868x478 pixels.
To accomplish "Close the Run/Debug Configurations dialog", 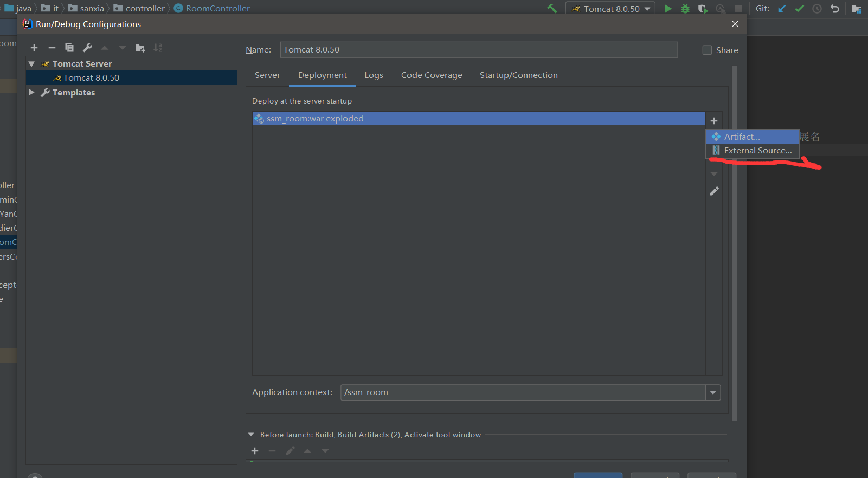I will tap(735, 24).
